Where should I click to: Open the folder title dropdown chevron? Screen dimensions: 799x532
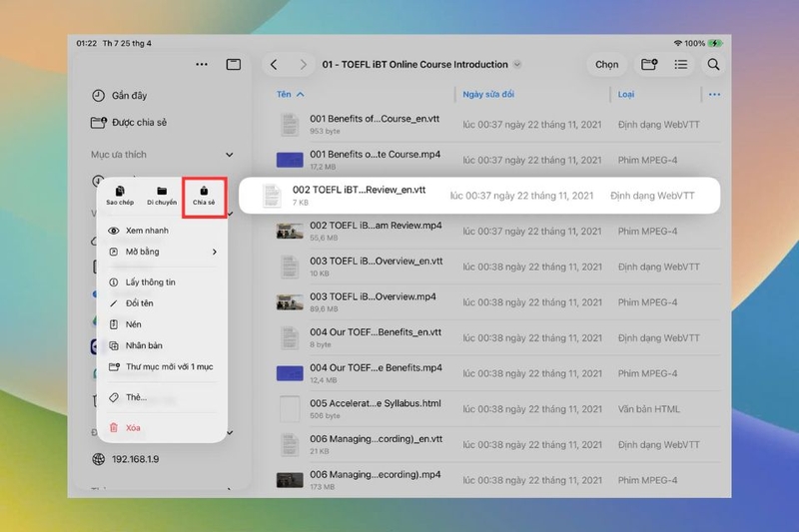coord(517,65)
